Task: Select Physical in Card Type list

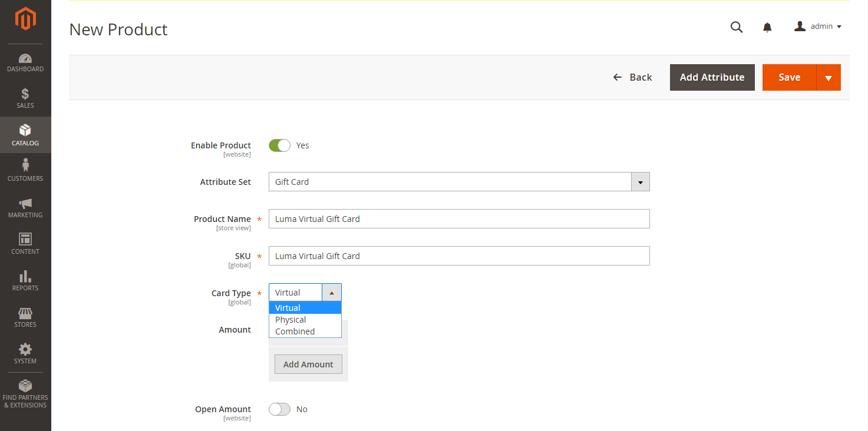Action: coord(305,320)
